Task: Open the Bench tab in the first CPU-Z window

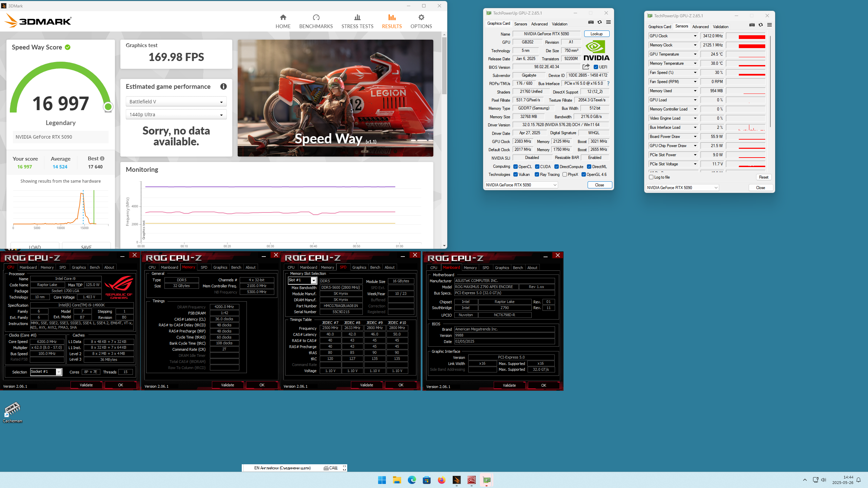Action: (95, 267)
